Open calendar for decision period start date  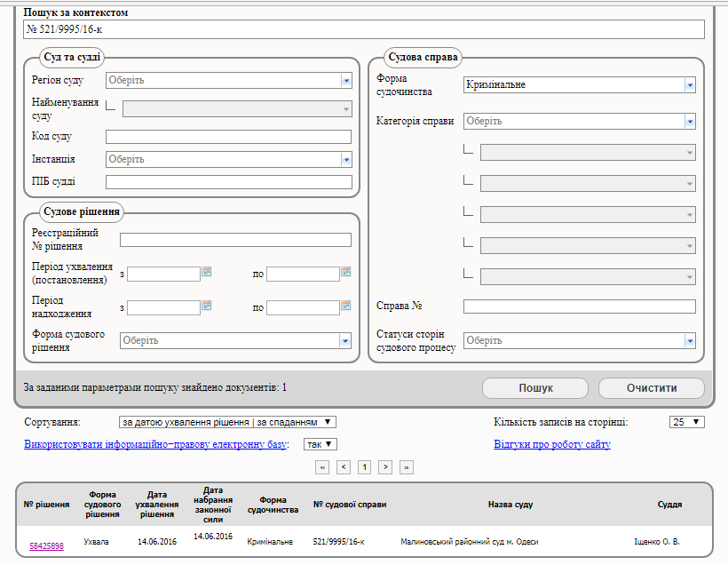[x=206, y=273]
